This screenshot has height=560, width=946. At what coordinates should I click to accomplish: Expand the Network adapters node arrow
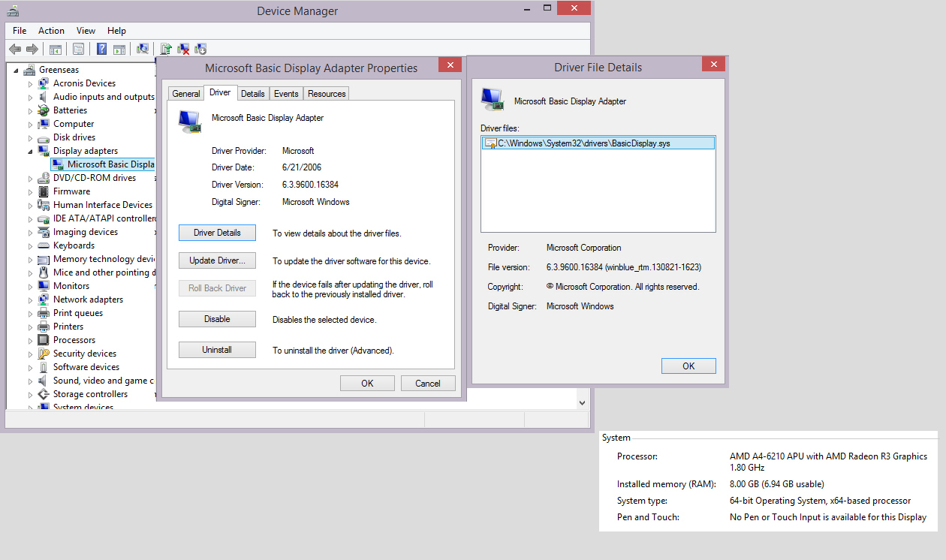(31, 300)
